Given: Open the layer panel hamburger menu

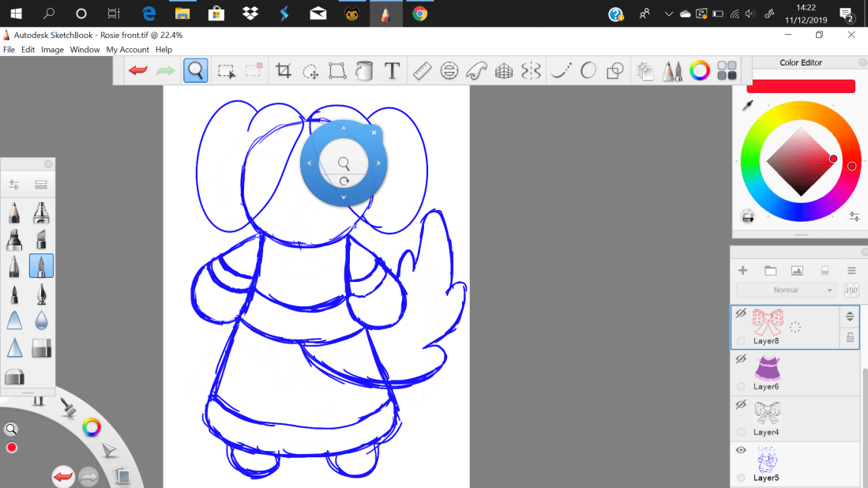Looking at the screenshot, I should pos(851,270).
